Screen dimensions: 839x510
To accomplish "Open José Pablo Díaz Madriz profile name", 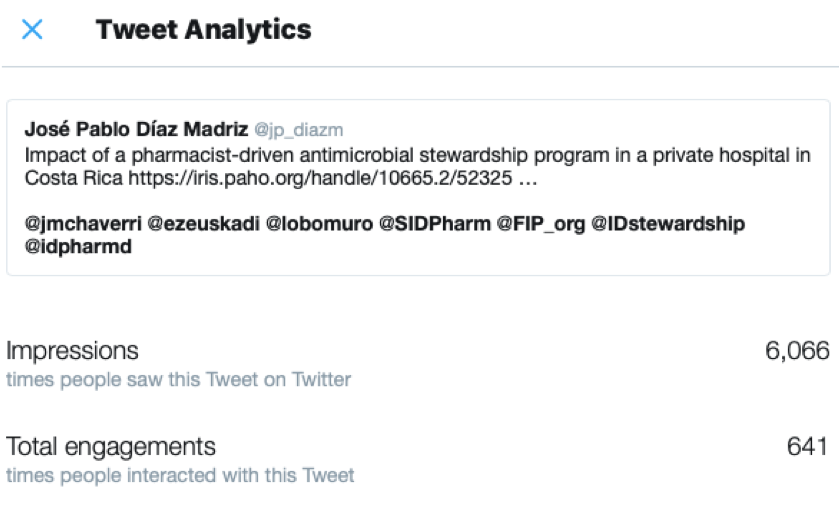I will (136, 130).
